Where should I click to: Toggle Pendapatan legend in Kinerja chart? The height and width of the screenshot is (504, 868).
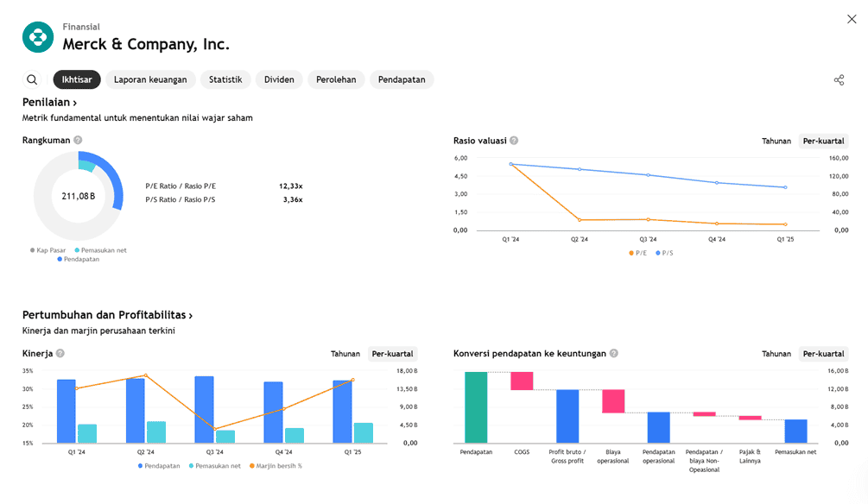pos(159,466)
